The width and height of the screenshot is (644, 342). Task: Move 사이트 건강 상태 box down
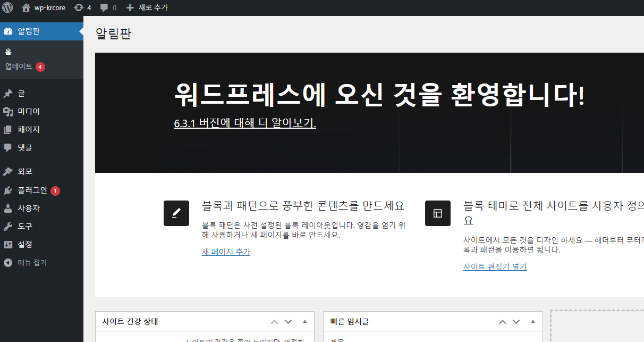(289, 322)
